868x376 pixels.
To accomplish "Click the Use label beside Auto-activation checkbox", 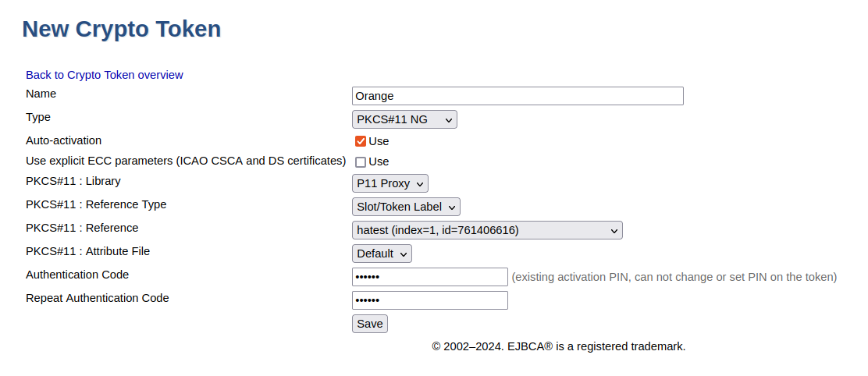I will tap(379, 141).
